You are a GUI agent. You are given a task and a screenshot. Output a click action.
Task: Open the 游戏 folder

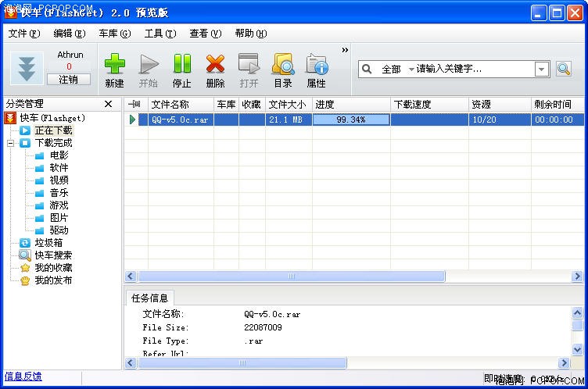point(59,205)
